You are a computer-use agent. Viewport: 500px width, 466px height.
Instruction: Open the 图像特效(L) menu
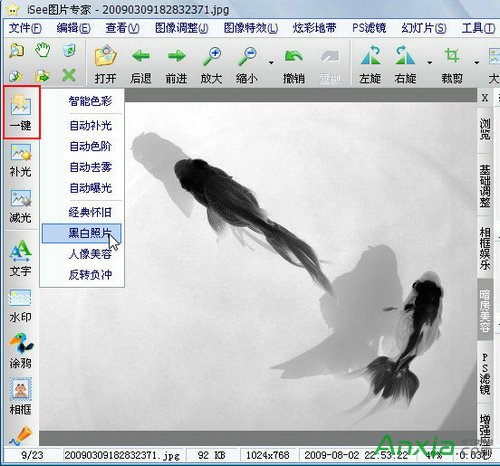[x=251, y=28]
